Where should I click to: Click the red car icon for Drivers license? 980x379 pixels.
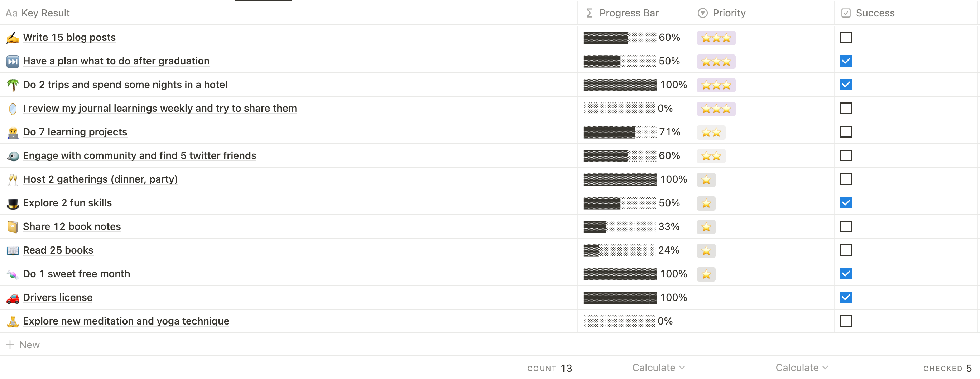(x=13, y=298)
